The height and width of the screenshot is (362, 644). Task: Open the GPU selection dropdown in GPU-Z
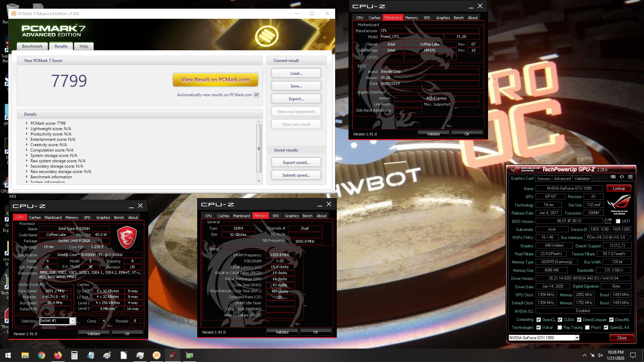coord(577,338)
